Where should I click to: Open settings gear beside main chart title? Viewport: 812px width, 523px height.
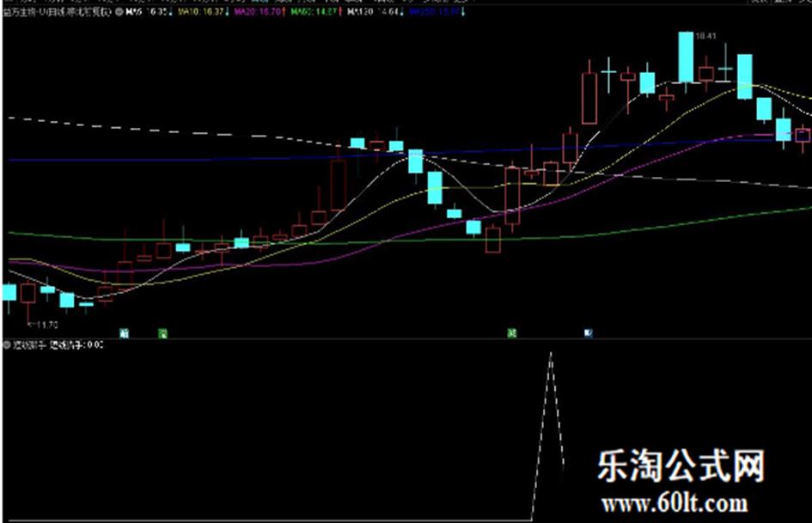tap(119, 12)
